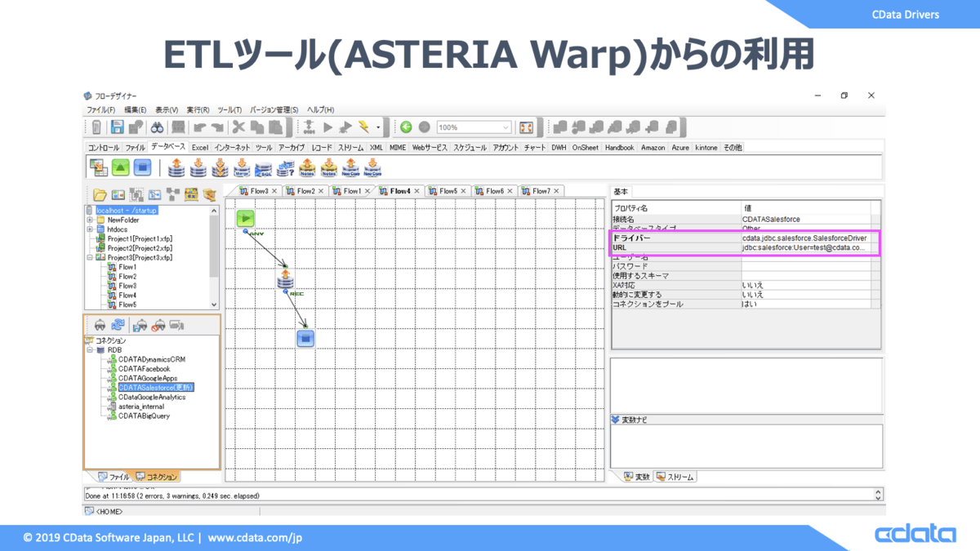
Task: Expand the htdocs tree node
Action: [x=89, y=229]
